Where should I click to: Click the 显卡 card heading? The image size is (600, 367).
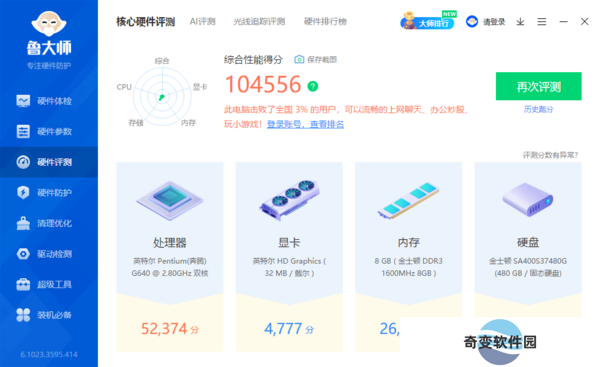coord(289,242)
